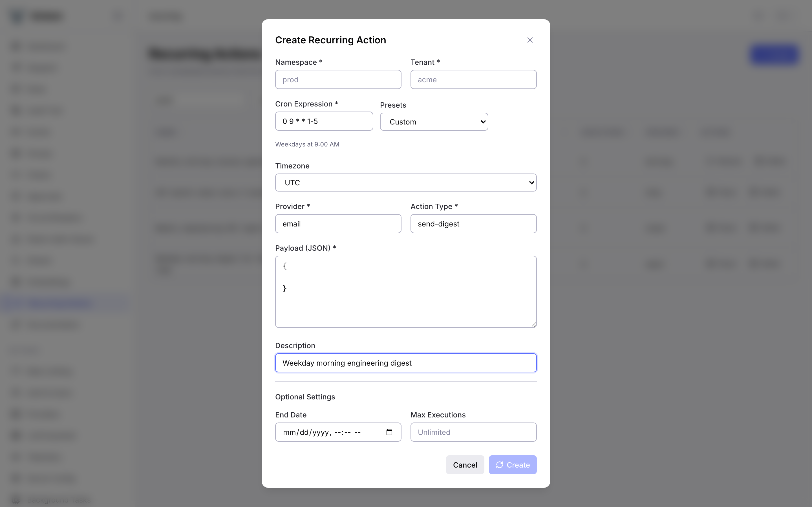Open the Timezone dropdown showing UTC

(406, 183)
